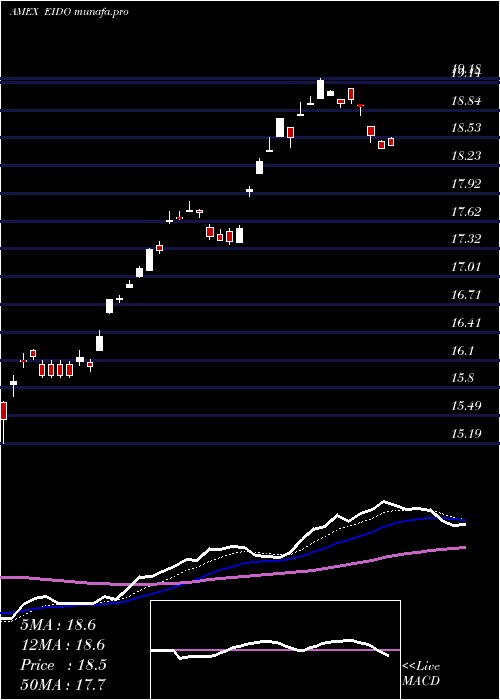The height and width of the screenshot is (700, 500).
Task: Click the 17.62 price axis label
Action: (466, 211)
